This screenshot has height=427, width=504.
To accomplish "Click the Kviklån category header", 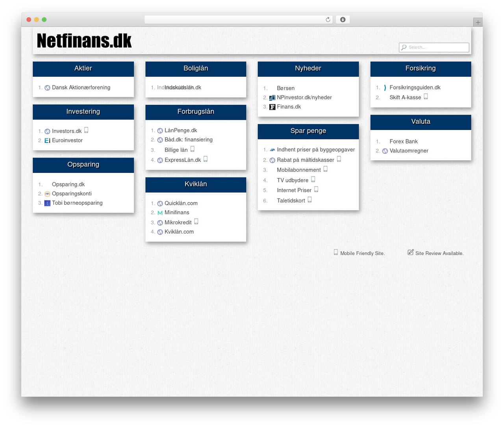I will [x=196, y=185].
